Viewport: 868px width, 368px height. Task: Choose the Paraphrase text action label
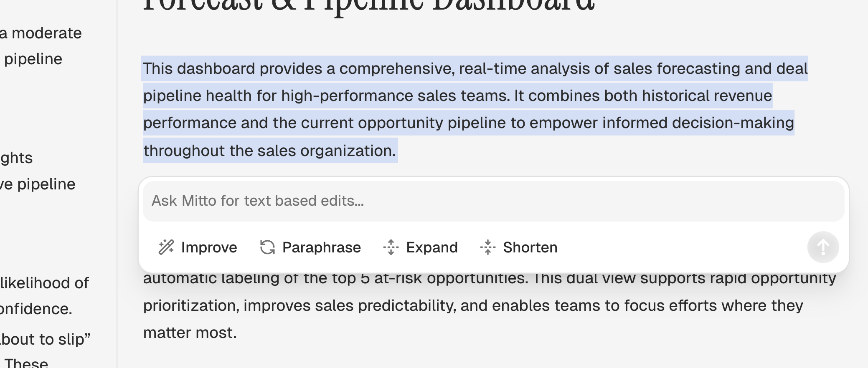[x=321, y=247]
